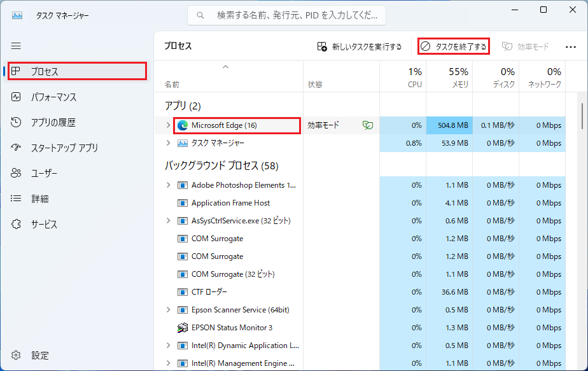Expand Epson Scanner Service (64bit) entry

point(168,310)
